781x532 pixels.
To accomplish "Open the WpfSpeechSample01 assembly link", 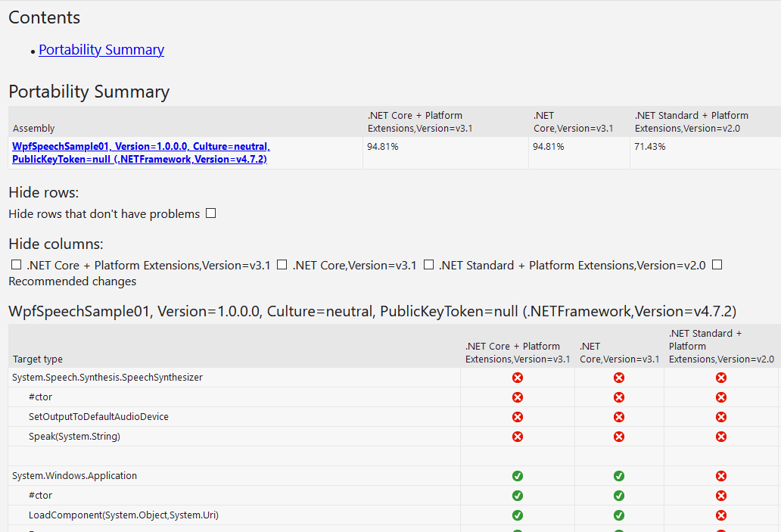I will 141,153.
